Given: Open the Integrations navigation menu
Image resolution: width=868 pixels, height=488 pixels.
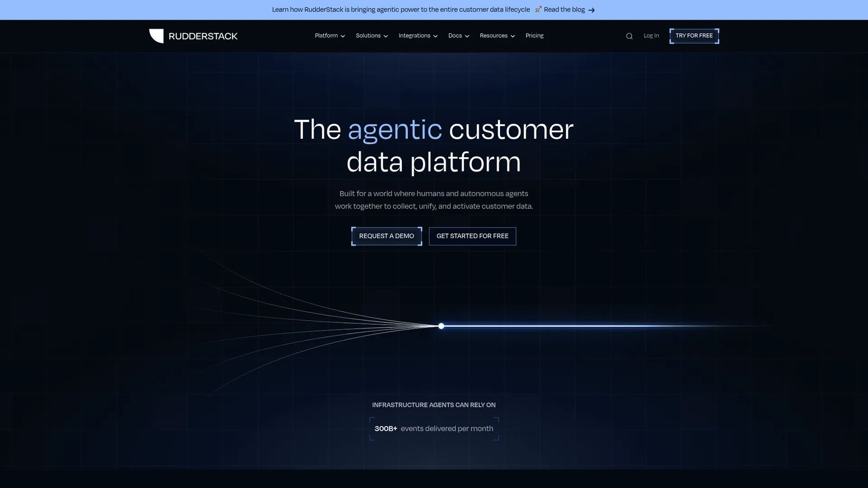Looking at the screenshot, I should pos(418,36).
